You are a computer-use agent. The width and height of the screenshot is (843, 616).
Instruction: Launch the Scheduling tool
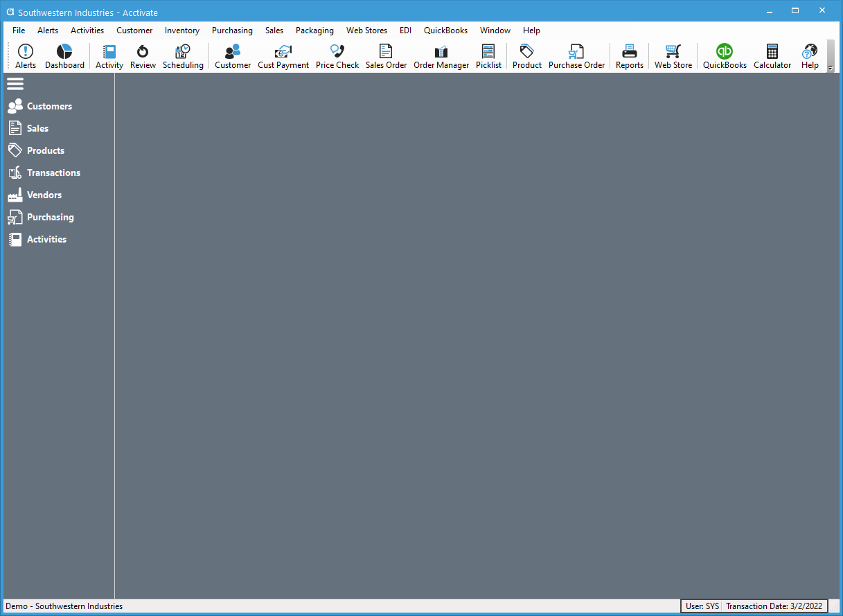click(183, 55)
